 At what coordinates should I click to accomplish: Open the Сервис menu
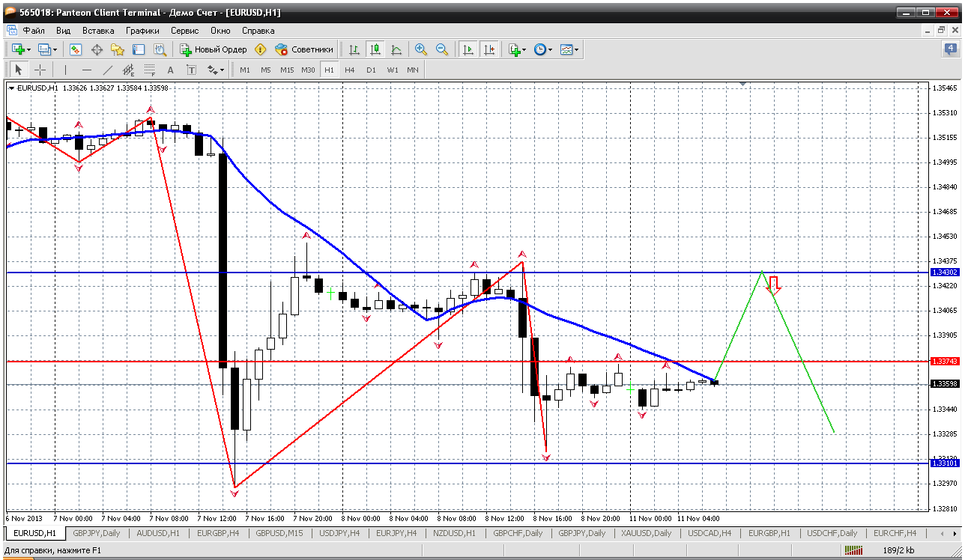tap(184, 31)
